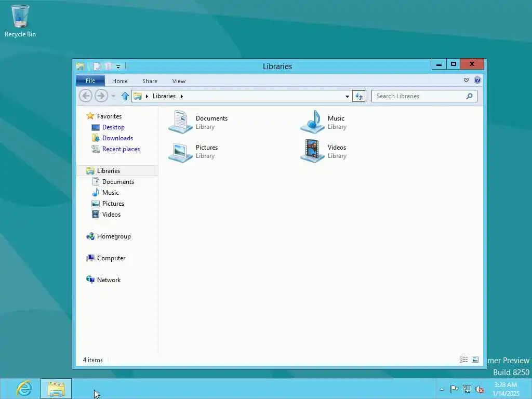Switch to the Home ribbon tab

click(120, 81)
